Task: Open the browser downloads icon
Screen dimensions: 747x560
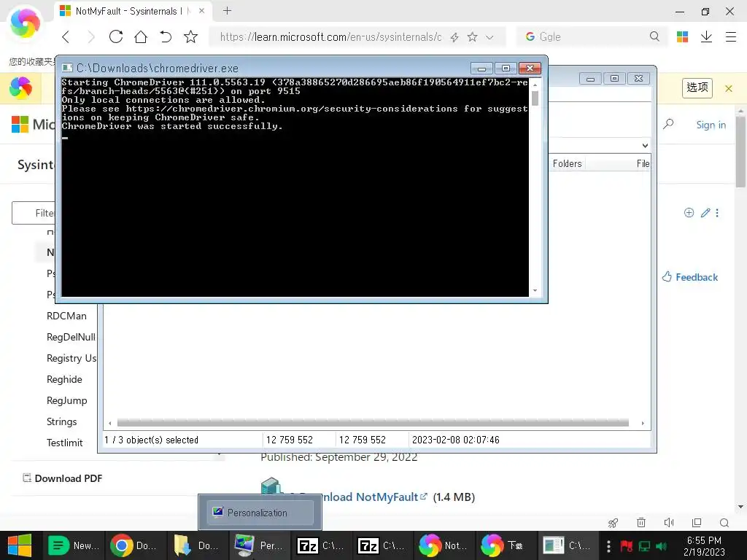Action: pyautogui.click(x=706, y=36)
